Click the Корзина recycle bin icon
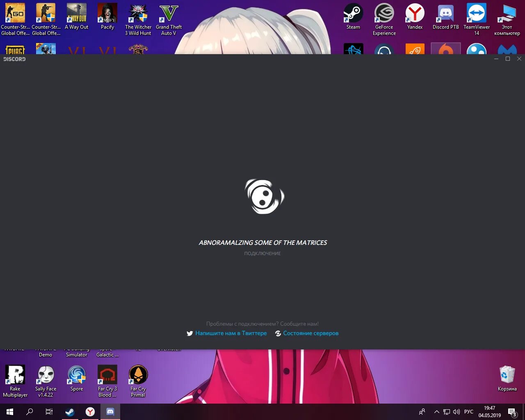 (507, 378)
